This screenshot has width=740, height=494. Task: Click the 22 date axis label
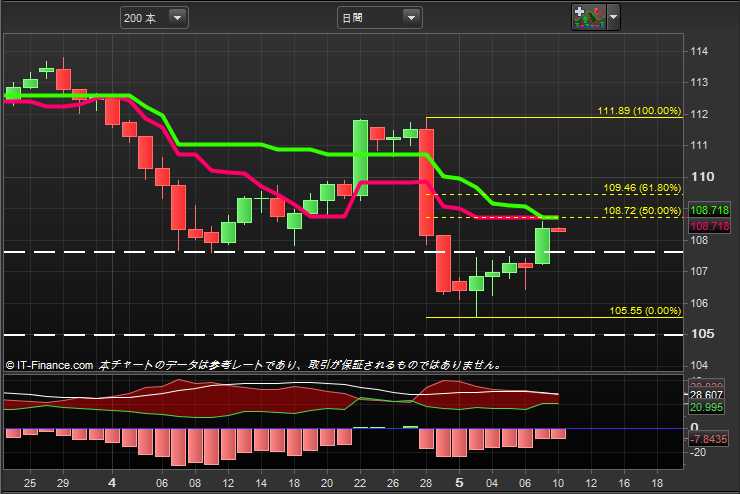coord(360,483)
